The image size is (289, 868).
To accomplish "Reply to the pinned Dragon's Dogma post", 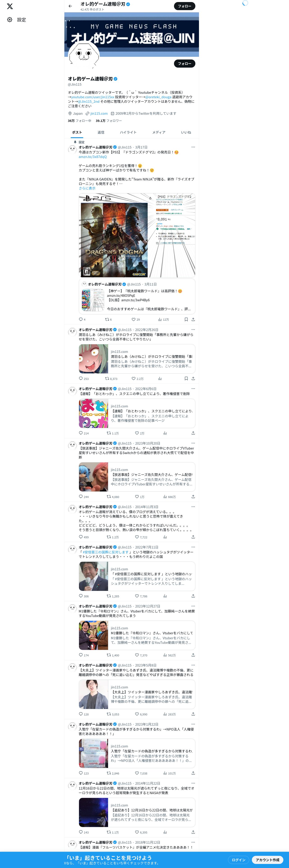I will coord(81,320).
